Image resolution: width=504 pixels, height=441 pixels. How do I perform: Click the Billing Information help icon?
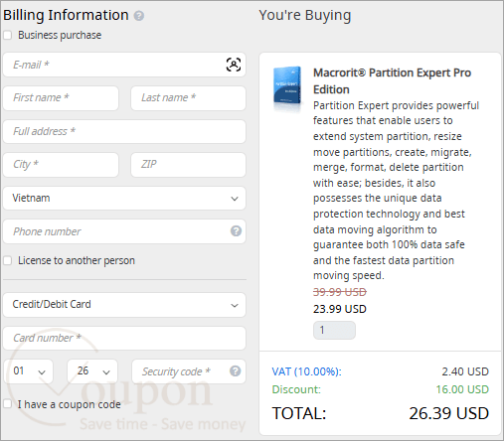click(139, 16)
